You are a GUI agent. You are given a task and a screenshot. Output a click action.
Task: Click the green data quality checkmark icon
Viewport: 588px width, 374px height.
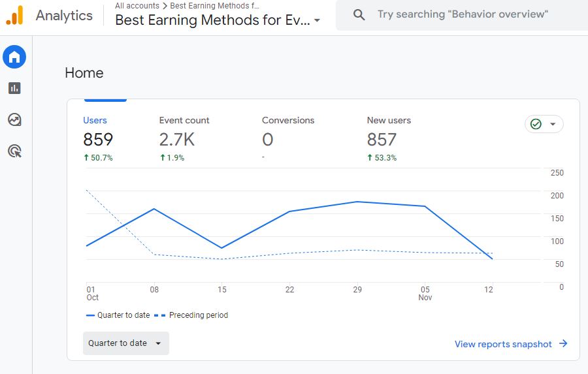[536, 124]
